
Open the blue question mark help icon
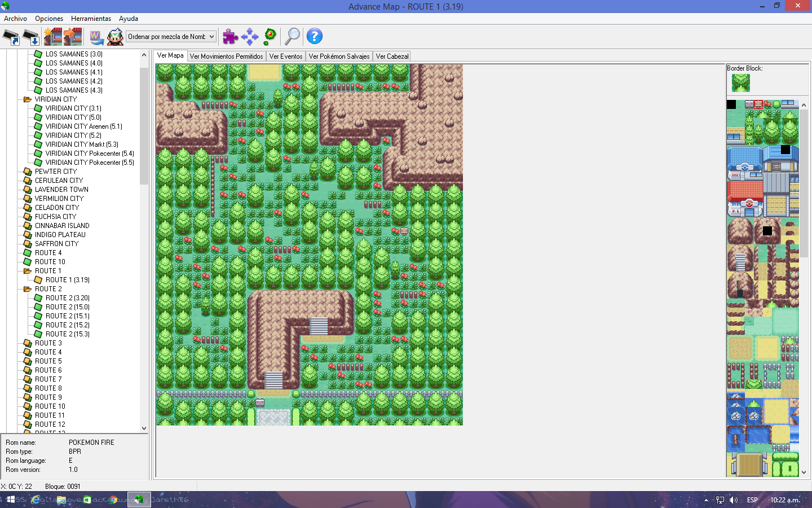(314, 37)
